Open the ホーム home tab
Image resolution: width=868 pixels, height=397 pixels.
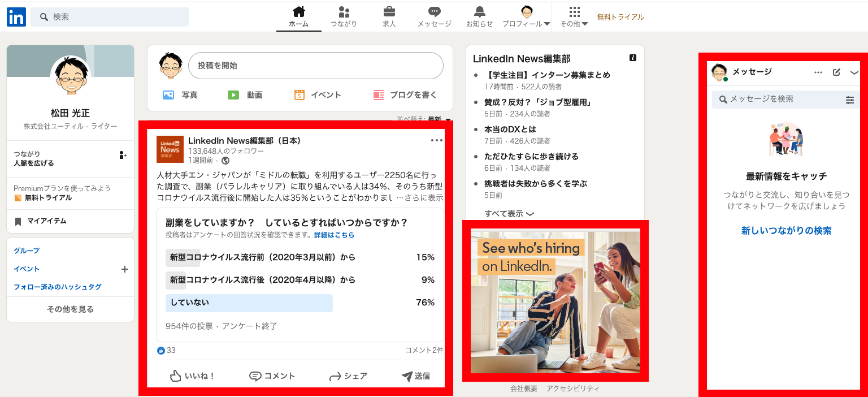pyautogui.click(x=299, y=17)
